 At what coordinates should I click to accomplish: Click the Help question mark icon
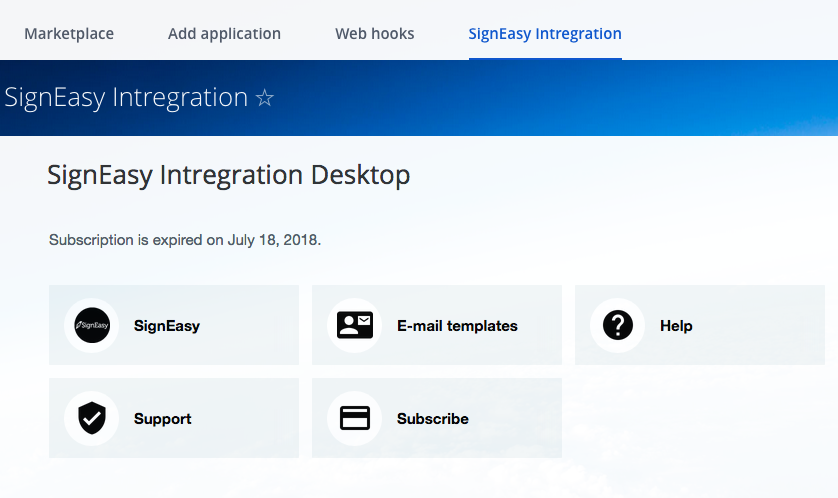click(x=618, y=325)
